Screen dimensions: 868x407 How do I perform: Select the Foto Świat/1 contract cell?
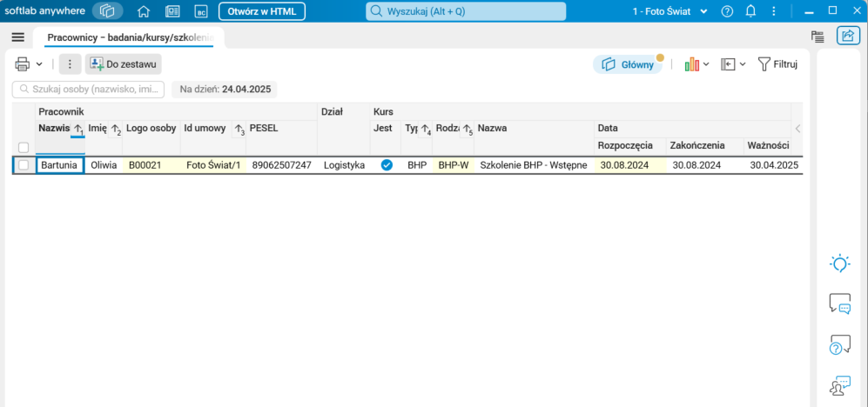(x=213, y=164)
